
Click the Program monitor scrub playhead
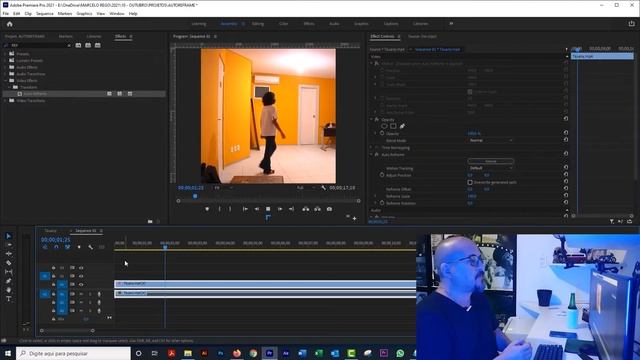195,196
